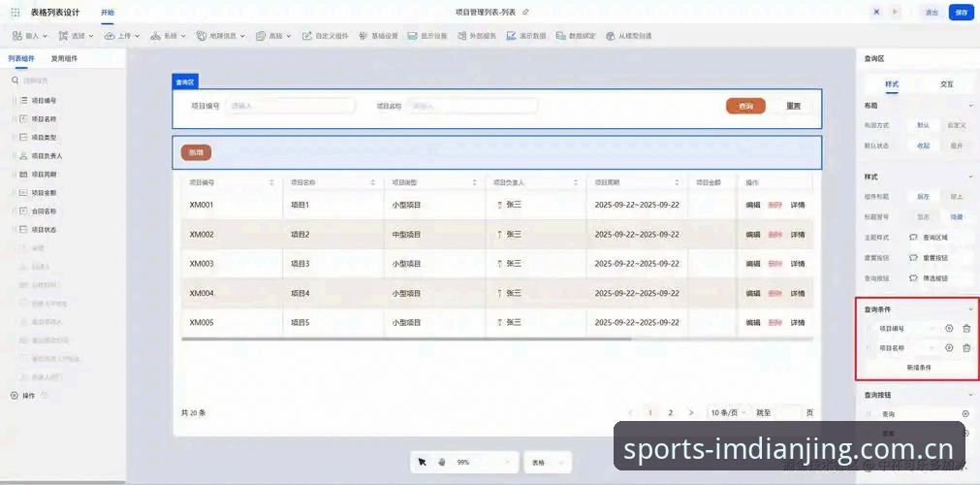Click 新增条件 in query conditions
The image size is (980, 485).
tap(919, 368)
